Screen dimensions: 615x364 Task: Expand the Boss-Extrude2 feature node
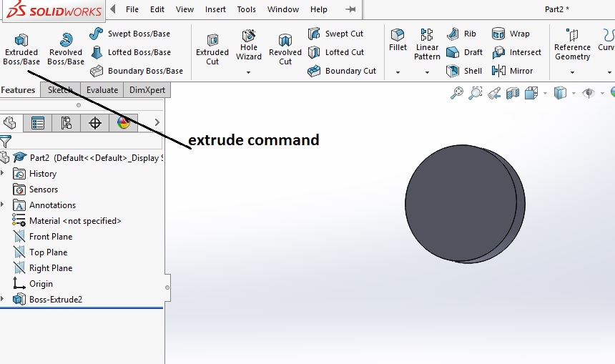(2, 299)
